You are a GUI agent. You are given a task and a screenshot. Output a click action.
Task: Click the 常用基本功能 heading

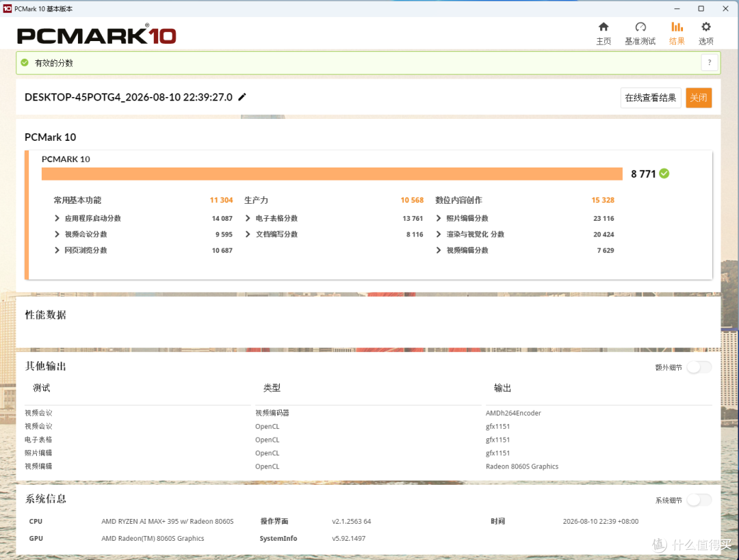tap(77, 200)
